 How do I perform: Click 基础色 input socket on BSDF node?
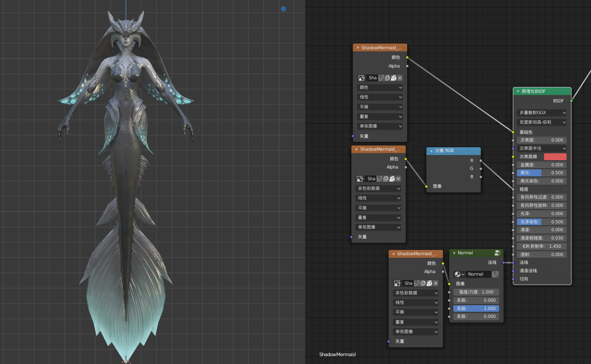tap(513, 132)
